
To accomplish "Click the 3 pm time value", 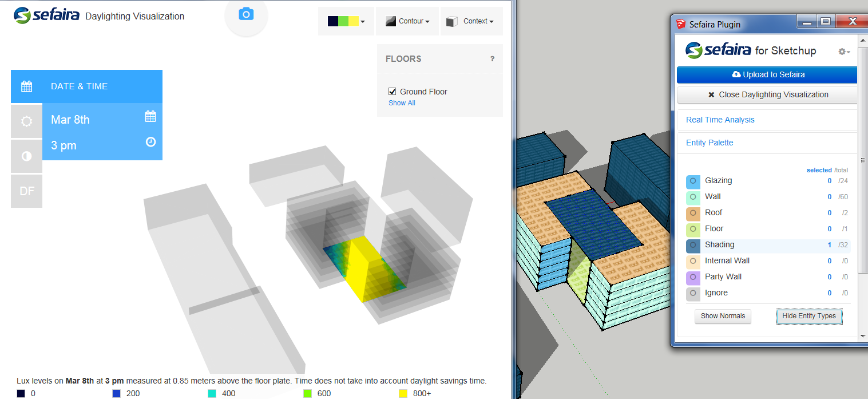I will click(64, 145).
